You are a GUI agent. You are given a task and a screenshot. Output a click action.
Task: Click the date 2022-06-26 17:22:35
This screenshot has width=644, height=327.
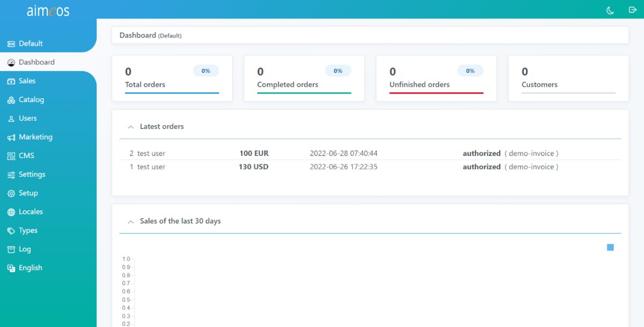pos(343,167)
